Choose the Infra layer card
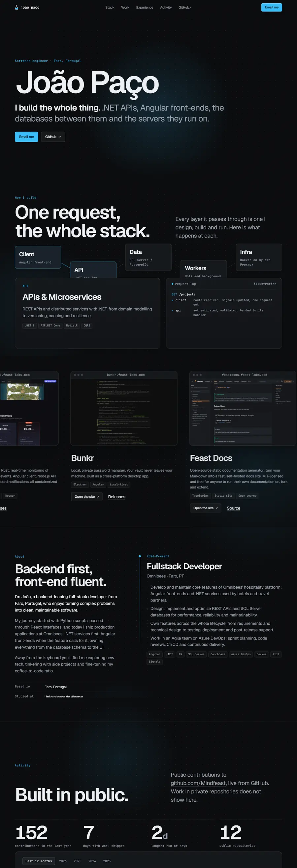Screen dimensions: 297x868 tap(259, 257)
